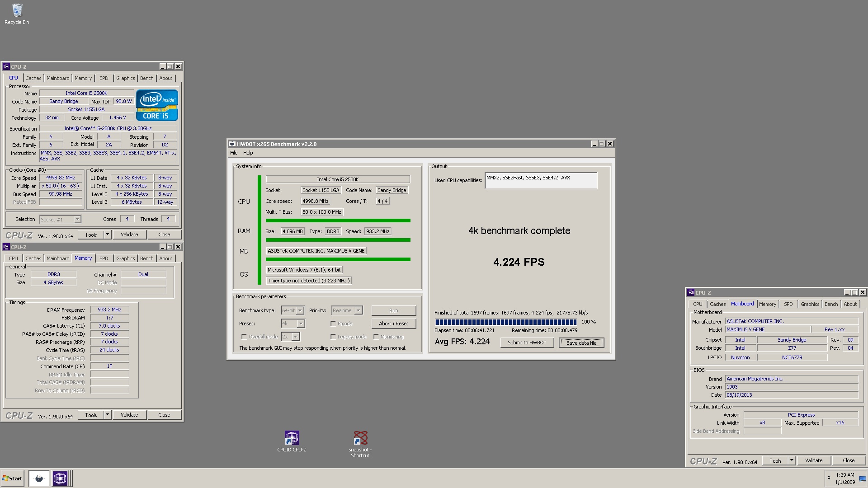Click the Tools button in Mainboard window
This screenshot has width=868, height=488.
click(x=775, y=460)
